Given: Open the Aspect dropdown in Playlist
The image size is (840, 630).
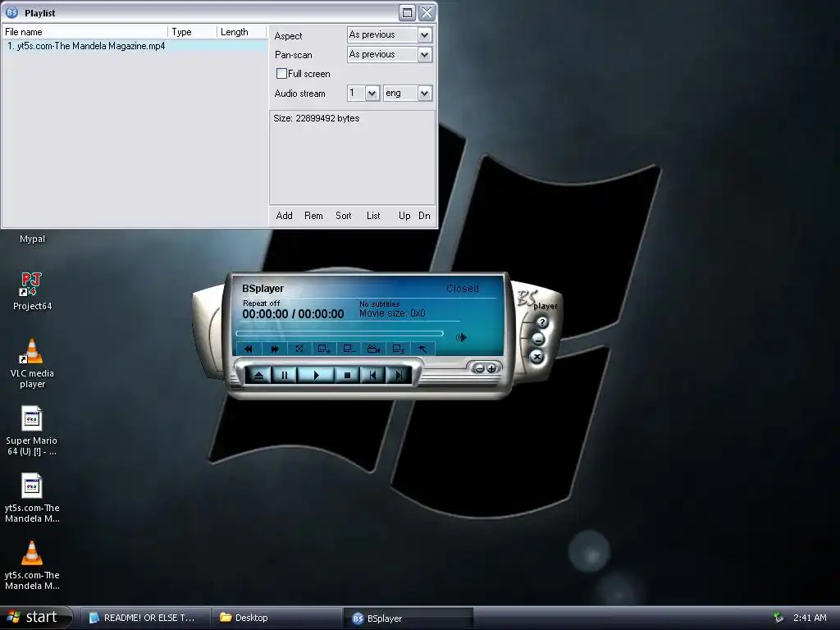Looking at the screenshot, I should pos(424,34).
